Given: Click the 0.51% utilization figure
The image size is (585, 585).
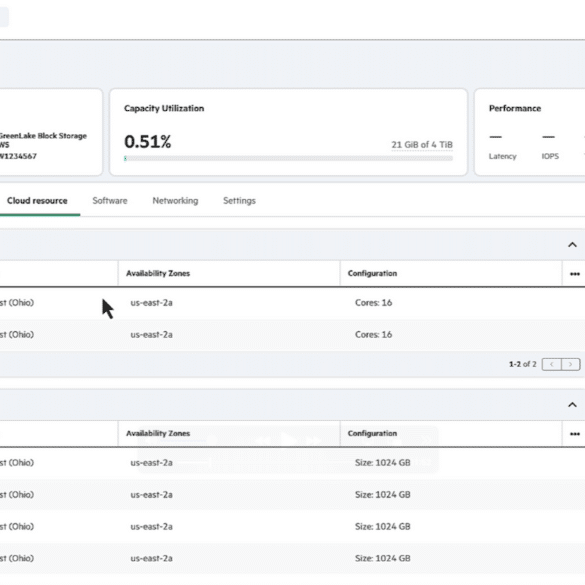Looking at the screenshot, I should pyautogui.click(x=147, y=142).
